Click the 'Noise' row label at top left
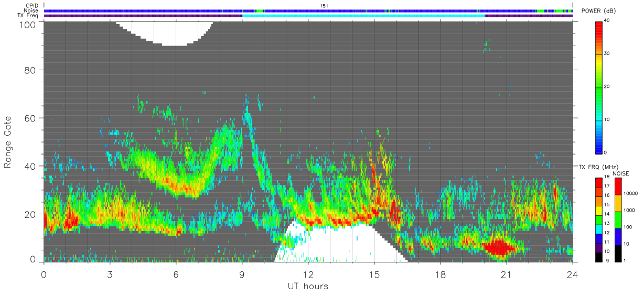This screenshot has height=297, width=644. point(31,10)
